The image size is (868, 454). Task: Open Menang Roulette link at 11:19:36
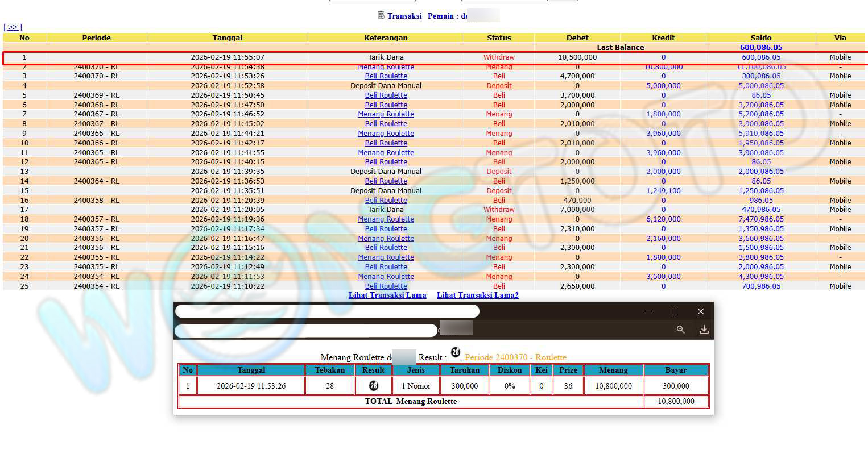tap(386, 219)
